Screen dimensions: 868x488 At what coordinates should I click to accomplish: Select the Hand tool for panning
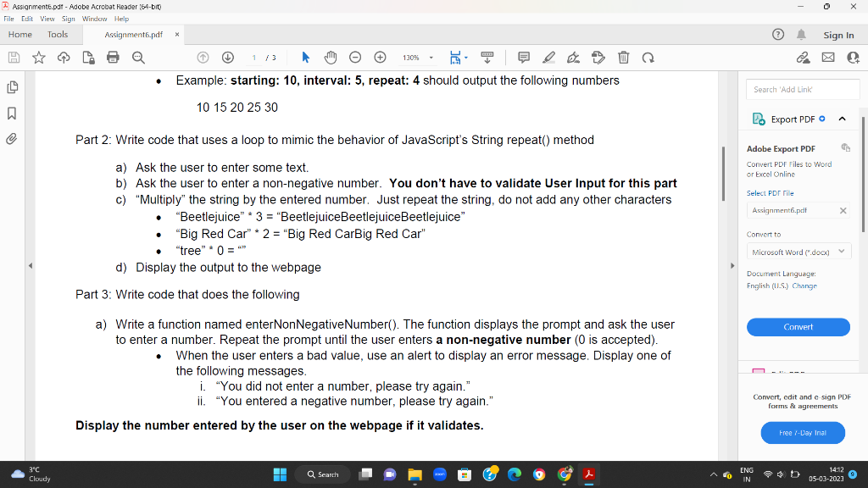pos(330,57)
